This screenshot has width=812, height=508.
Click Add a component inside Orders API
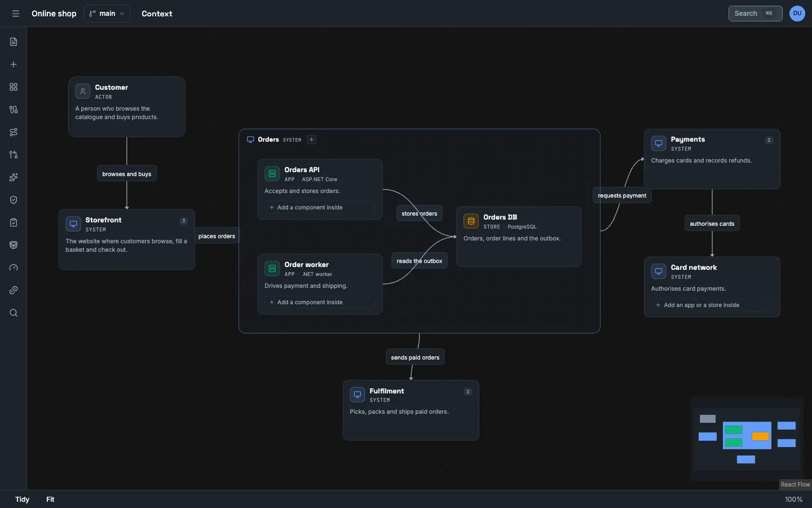320,208
